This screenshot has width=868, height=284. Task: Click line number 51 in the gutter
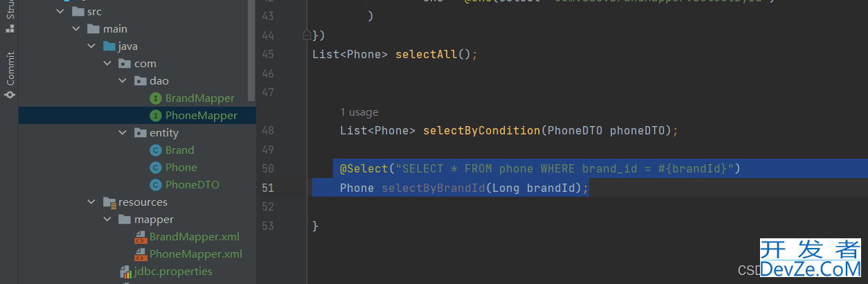(x=268, y=188)
